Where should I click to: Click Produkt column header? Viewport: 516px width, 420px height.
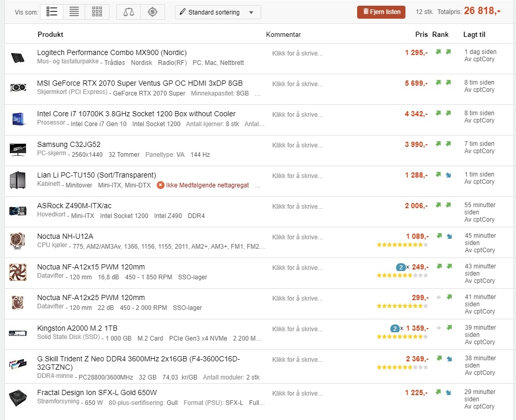point(50,35)
